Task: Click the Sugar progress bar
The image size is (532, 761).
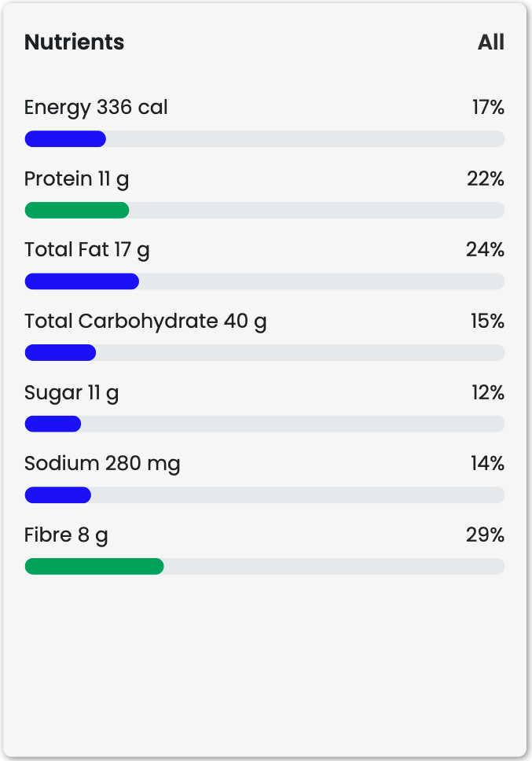Action: pos(53,425)
